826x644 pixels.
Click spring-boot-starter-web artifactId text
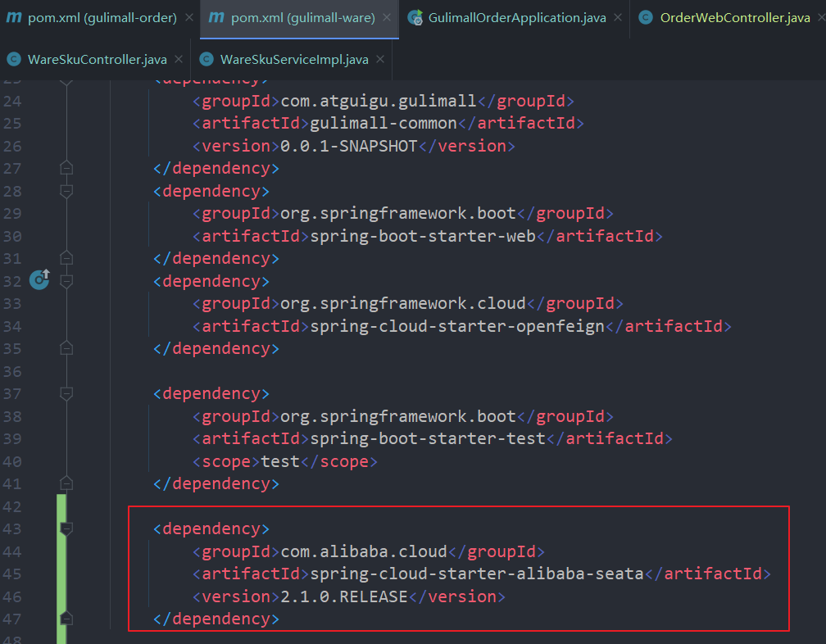pos(423,236)
